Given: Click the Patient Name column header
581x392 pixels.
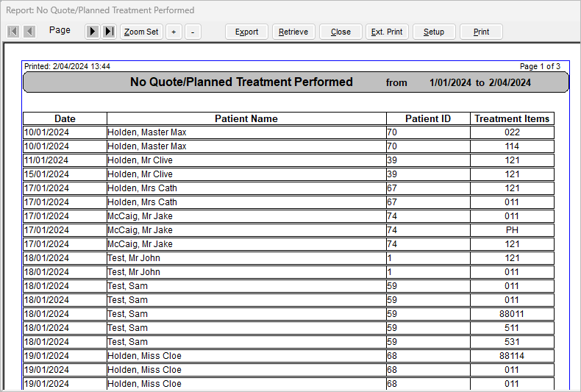Looking at the screenshot, I should [x=246, y=118].
